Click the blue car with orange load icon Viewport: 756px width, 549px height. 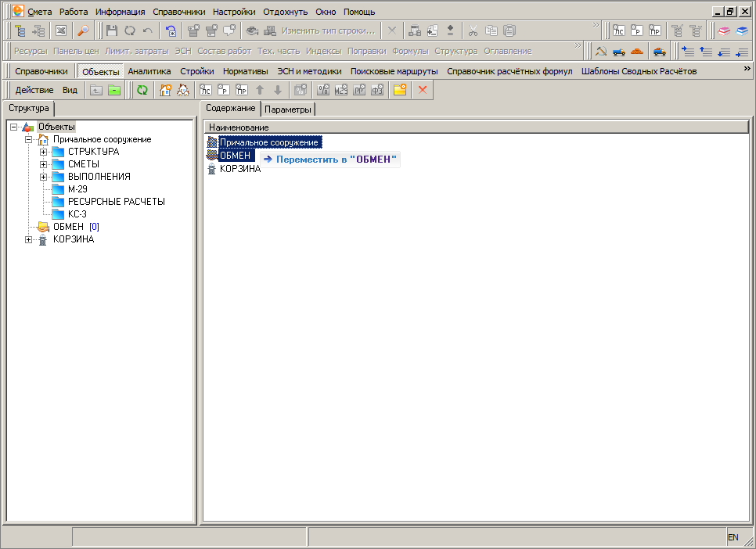click(660, 51)
